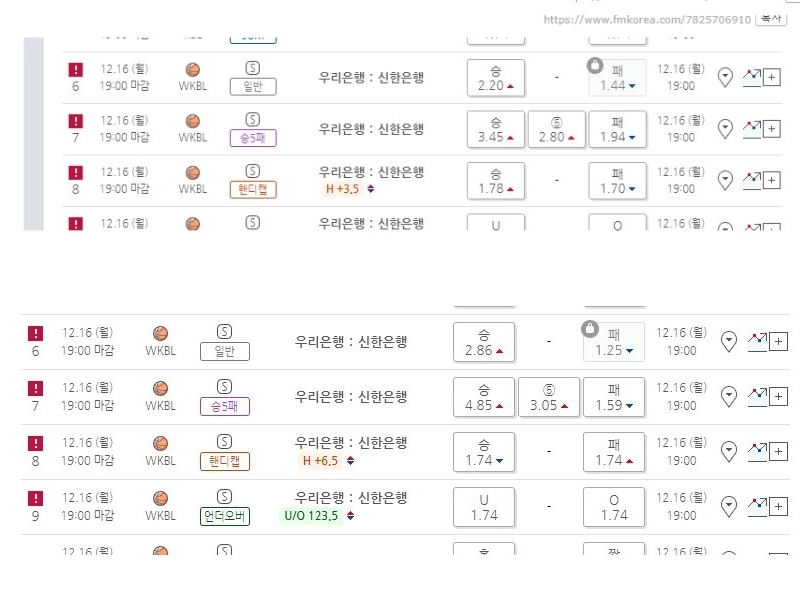Click the red alert icon in the U/O 123,5 row
Screen dimensions: 800x594
(36, 498)
